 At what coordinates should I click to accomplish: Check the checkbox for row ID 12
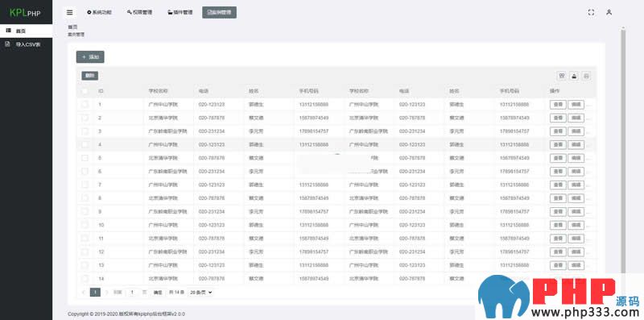point(85,251)
